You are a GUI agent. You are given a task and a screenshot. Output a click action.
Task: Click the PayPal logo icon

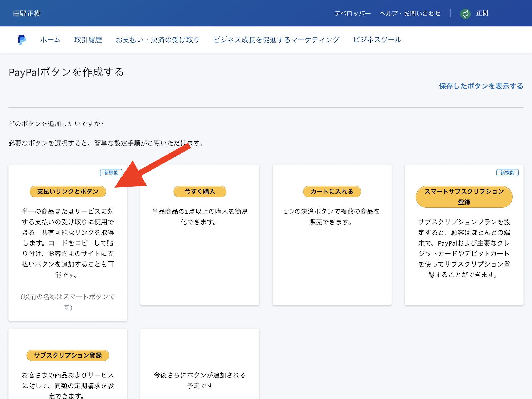22,40
